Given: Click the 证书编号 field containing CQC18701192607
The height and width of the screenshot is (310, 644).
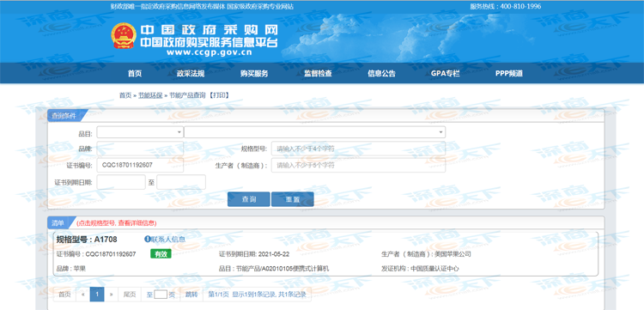Looking at the screenshot, I should [140, 165].
